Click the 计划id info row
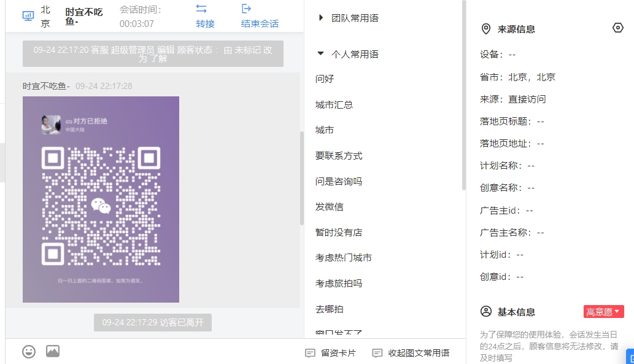This screenshot has height=364, width=634. point(502,255)
